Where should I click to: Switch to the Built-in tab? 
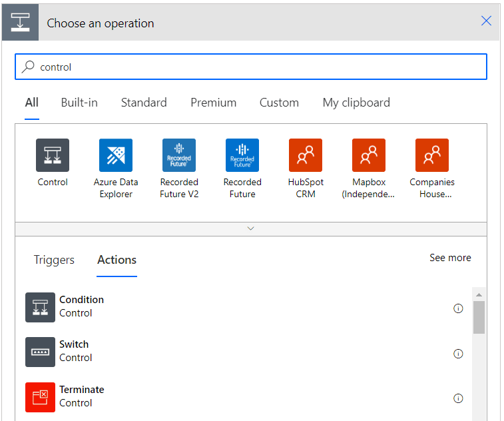click(x=79, y=103)
